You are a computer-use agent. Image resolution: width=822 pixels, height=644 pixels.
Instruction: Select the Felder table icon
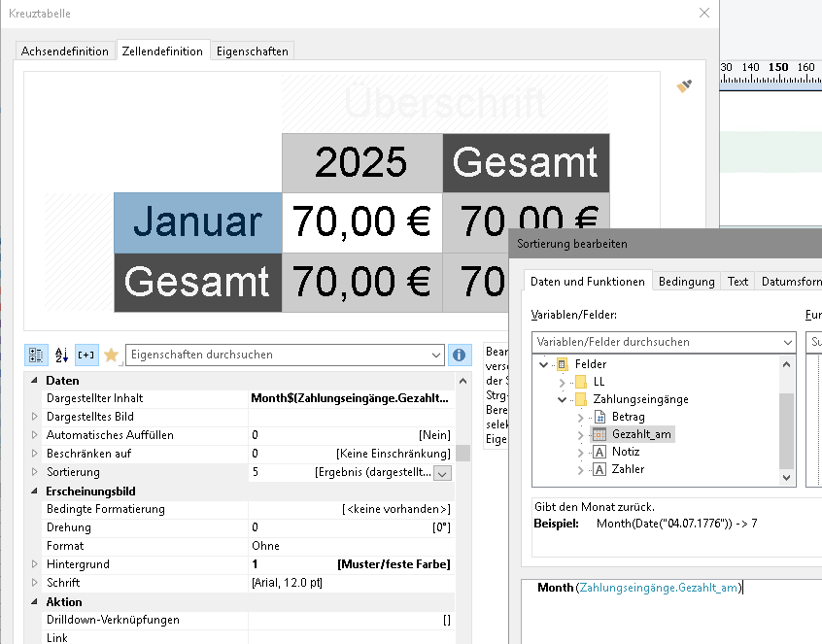tap(562, 364)
